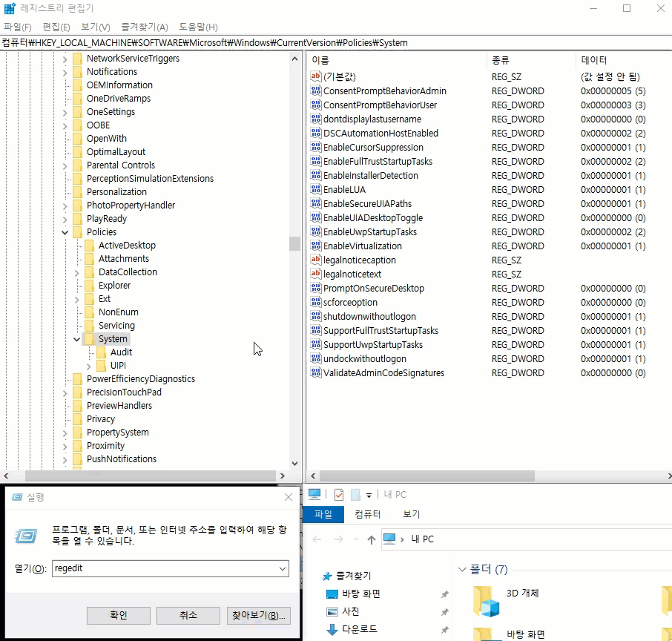Screen dimensions: 672x641
Task: Click 확인 button in Run dialog
Action: point(118,615)
